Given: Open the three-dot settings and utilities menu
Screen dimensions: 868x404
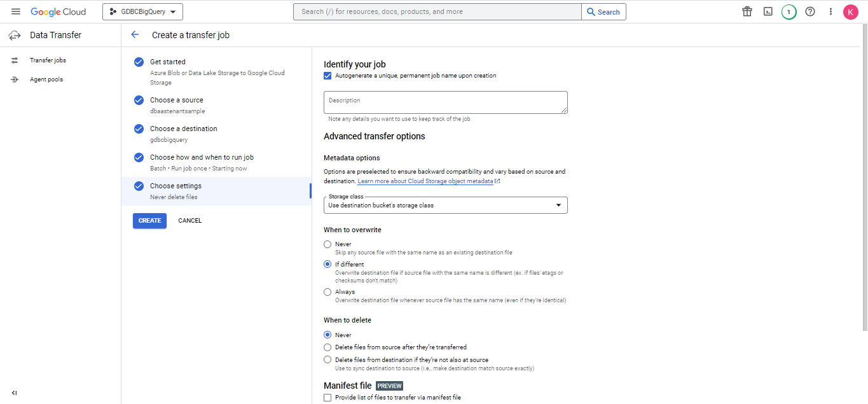Looking at the screenshot, I should point(830,11).
